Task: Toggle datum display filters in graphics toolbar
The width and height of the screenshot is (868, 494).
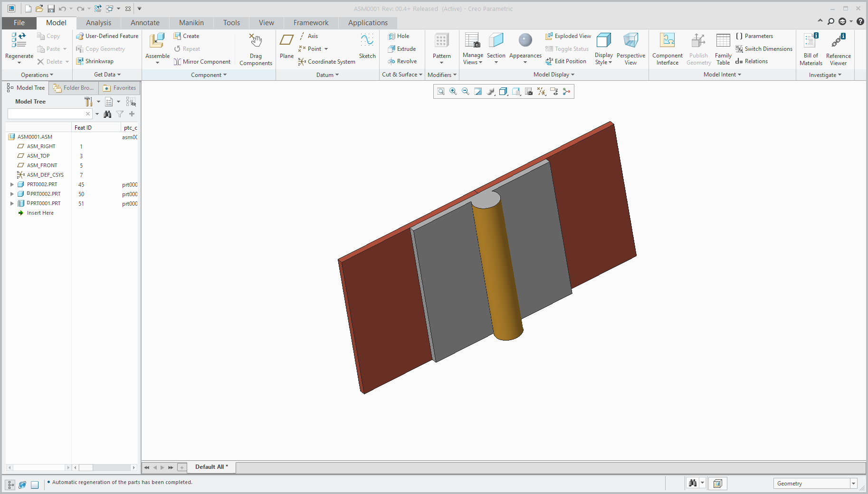Action: [x=541, y=91]
